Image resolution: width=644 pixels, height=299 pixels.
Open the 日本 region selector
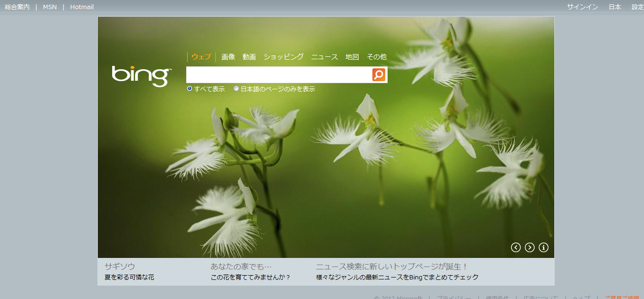pyautogui.click(x=614, y=7)
